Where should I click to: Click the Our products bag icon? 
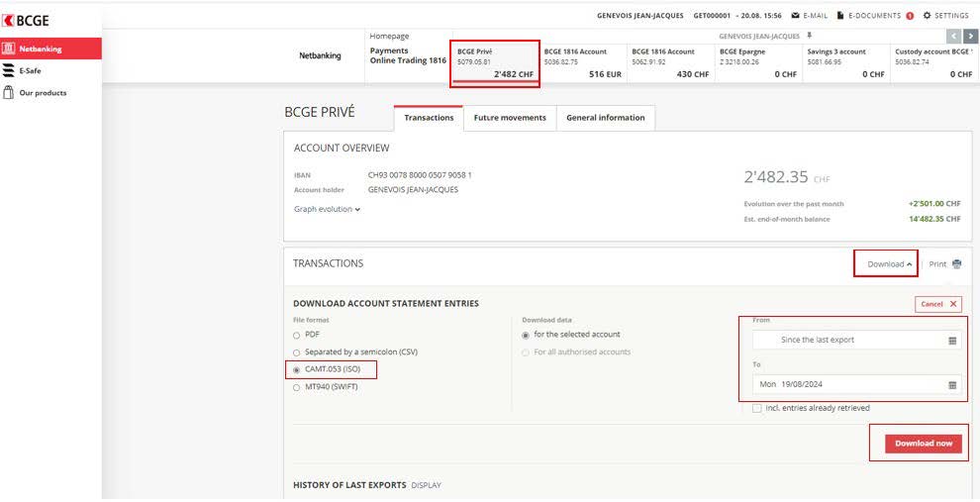coord(8,92)
